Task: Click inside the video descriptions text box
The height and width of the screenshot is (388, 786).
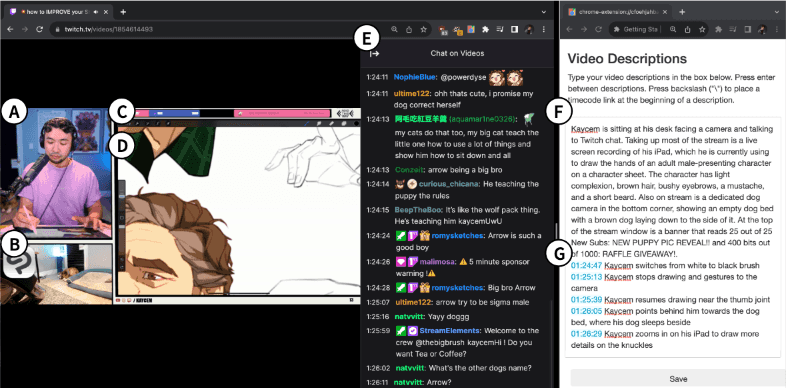Action: click(x=673, y=237)
